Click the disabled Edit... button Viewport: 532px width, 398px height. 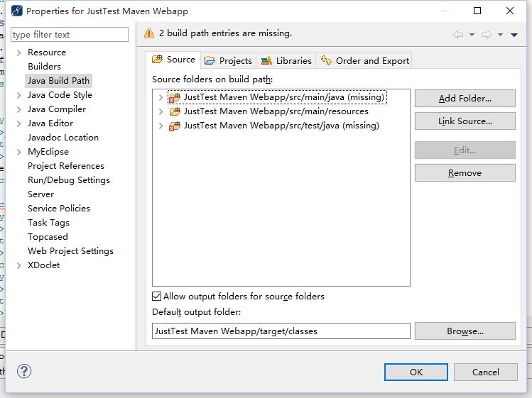click(465, 150)
